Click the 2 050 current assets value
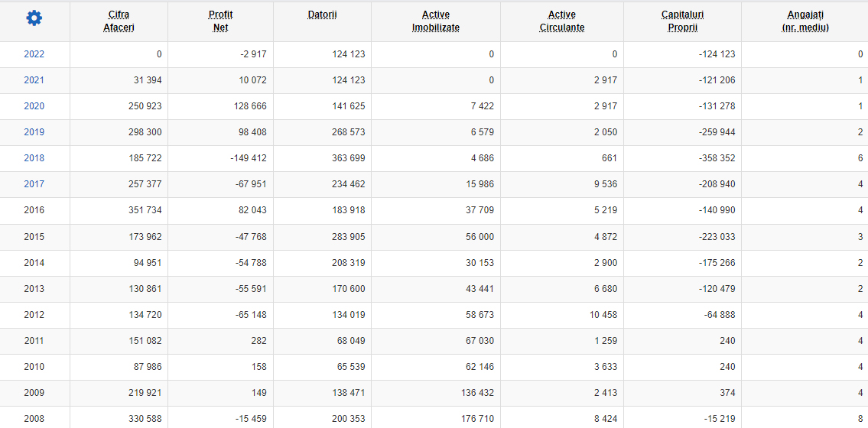868x428 pixels. 604,132
